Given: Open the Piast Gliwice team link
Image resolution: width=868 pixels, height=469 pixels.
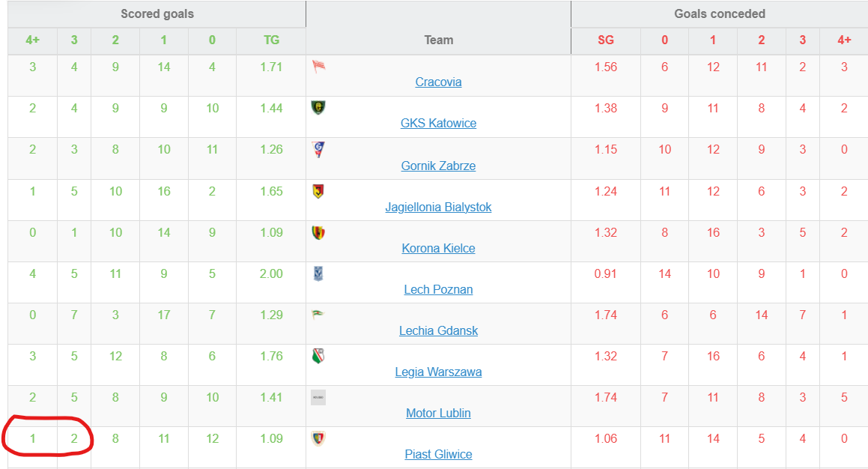Looking at the screenshot, I should click(438, 454).
